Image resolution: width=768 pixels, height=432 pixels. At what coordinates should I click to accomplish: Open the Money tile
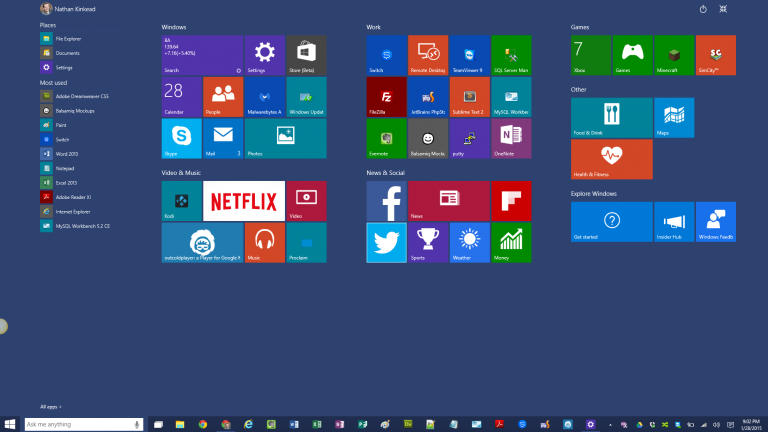point(511,242)
